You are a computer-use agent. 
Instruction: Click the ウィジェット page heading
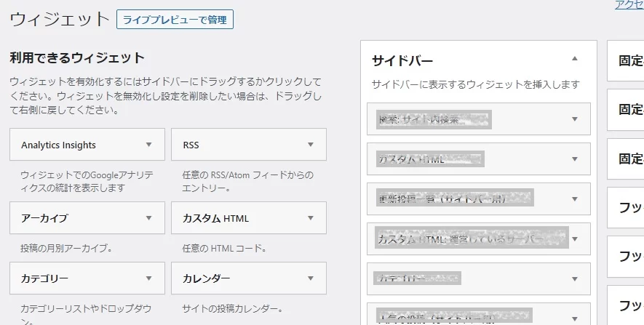(x=60, y=20)
